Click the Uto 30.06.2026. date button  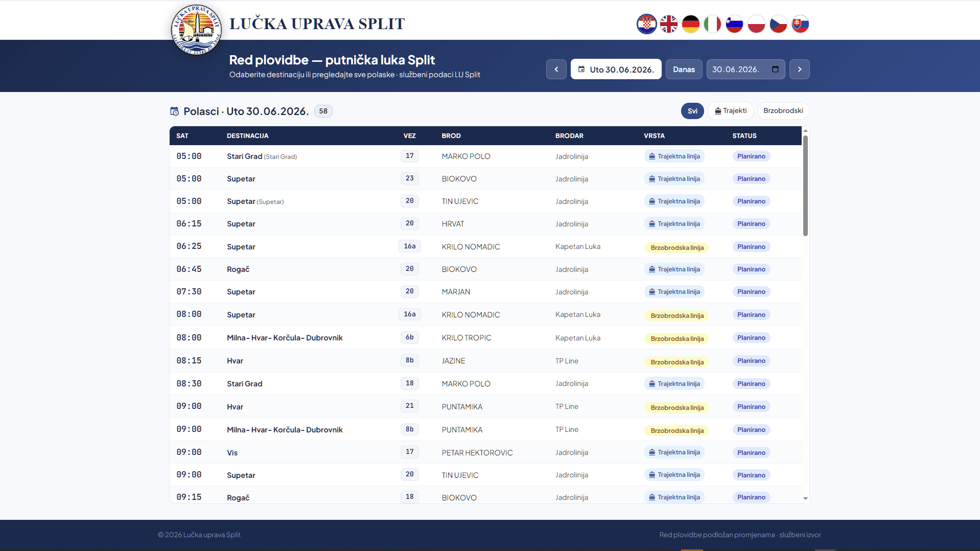pos(616,69)
